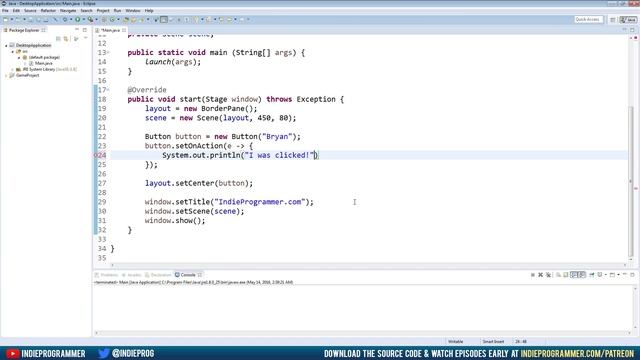Focus the Quick Access search field
The height and width of the screenshot is (360, 640).
coord(588,20)
